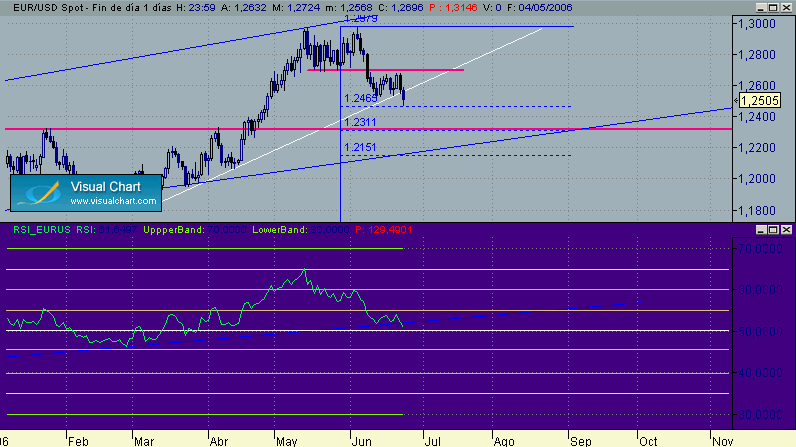Click the Mar label on time axis

(x=144, y=441)
